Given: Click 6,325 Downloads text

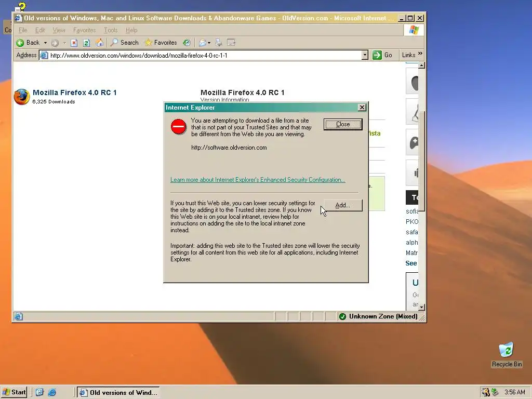Looking at the screenshot, I should tap(54, 102).
